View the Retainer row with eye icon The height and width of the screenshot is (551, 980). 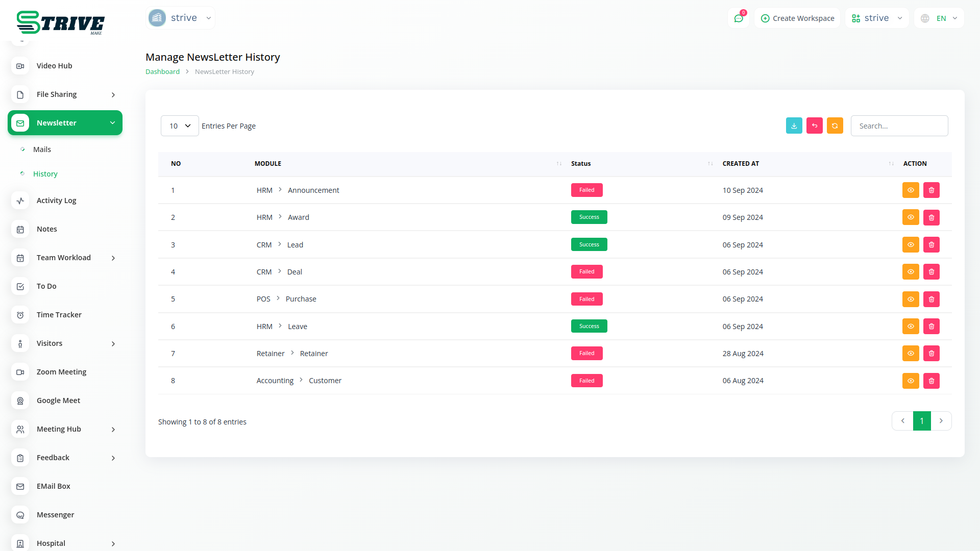pos(910,354)
